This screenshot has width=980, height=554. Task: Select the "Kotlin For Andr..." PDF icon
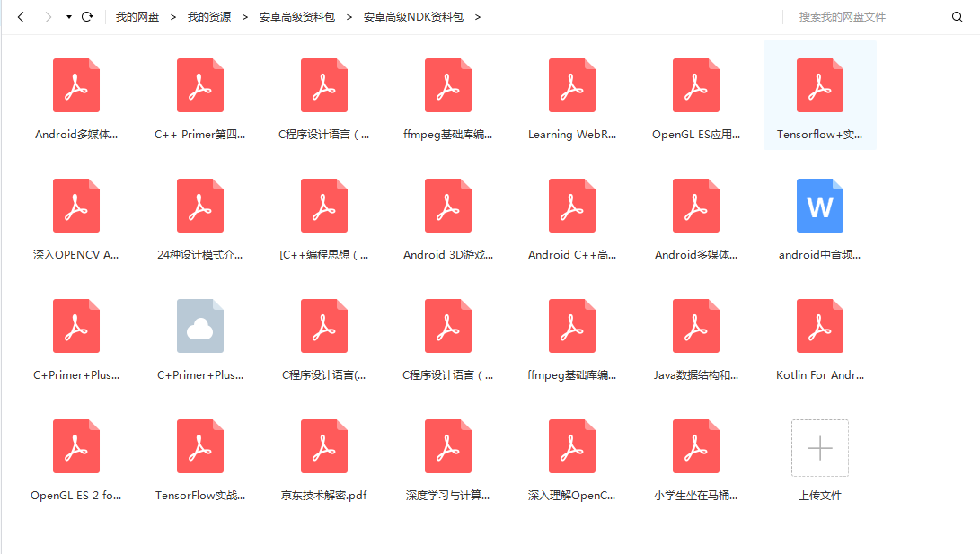(x=819, y=326)
